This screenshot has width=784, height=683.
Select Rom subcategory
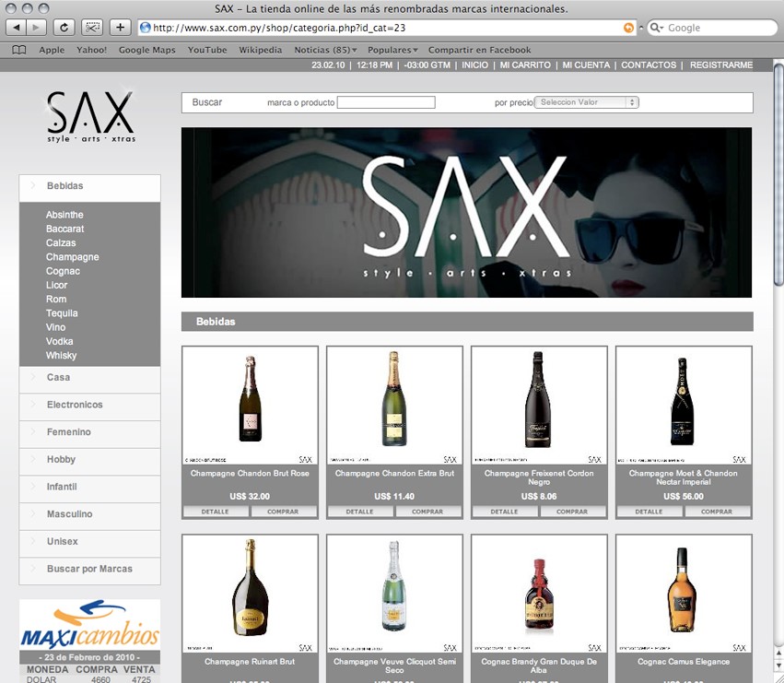(x=56, y=300)
